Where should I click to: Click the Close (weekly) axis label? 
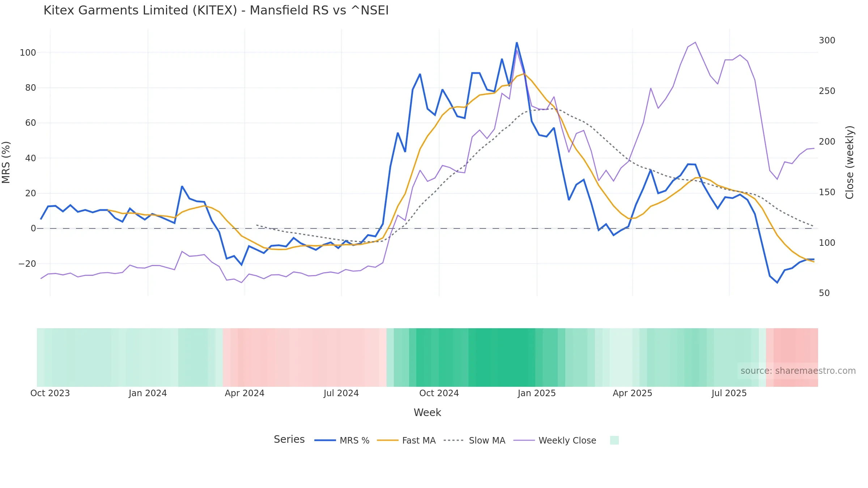tap(850, 162)
